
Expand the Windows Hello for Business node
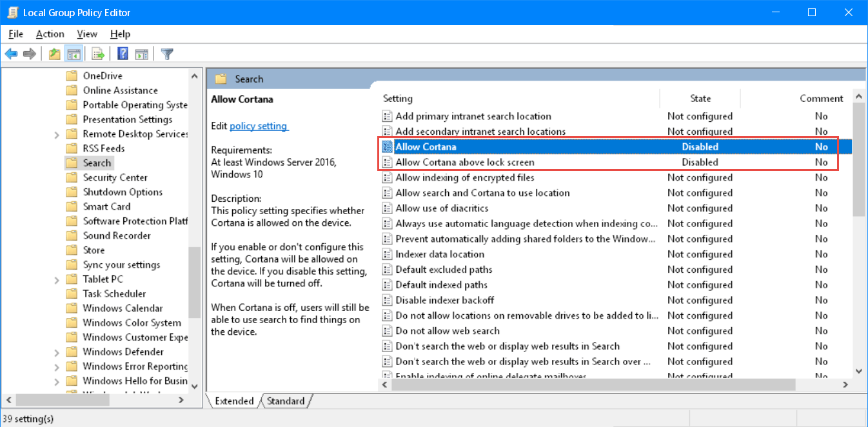pyautogui.click(x=57, y=381)
